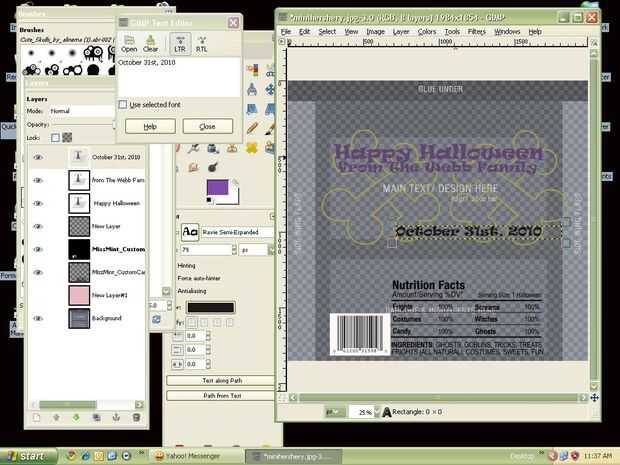Select the pink 'New Layer#1' thumbnail
The image size is (620, 465).
(79, 295)
